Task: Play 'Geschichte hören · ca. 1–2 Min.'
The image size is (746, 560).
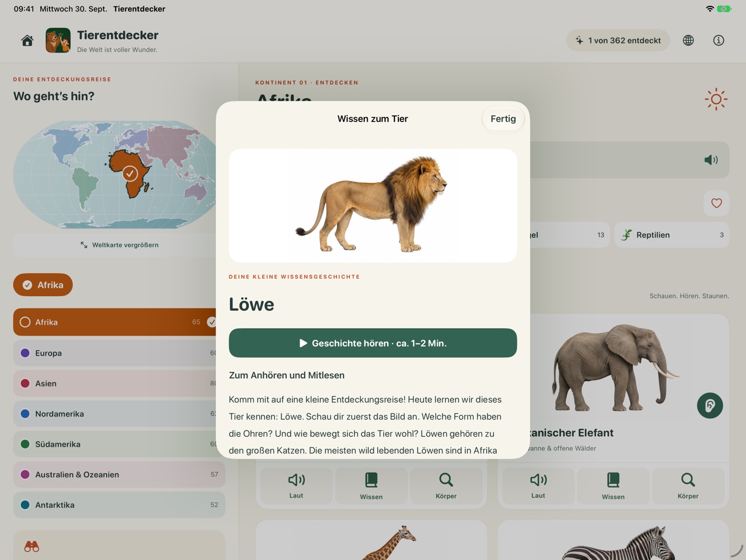Action: coord(373,343)
